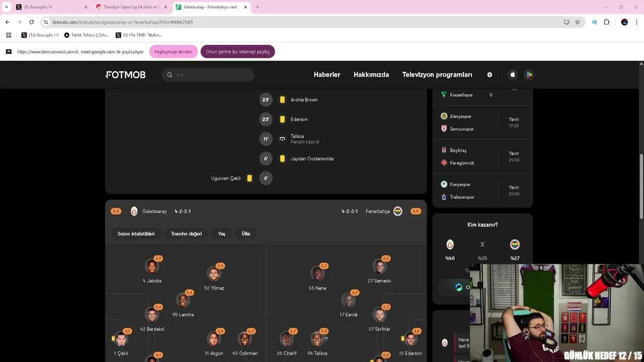Click Paylaşmayı durdur button
Viewport: 644px width, 362px height.
click(173, 52)
